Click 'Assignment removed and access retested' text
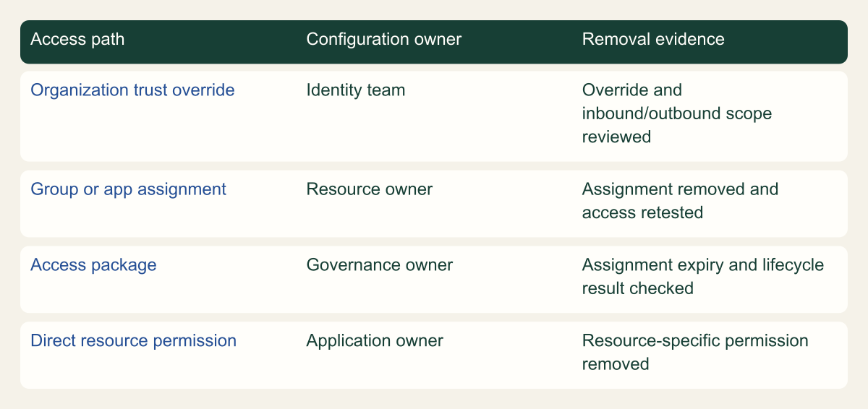This screenshot has width=868, height=409. pos(681,201)
